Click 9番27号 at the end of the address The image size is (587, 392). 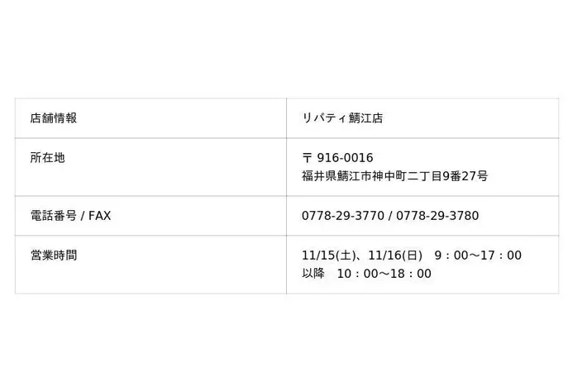tap(465, 176)
